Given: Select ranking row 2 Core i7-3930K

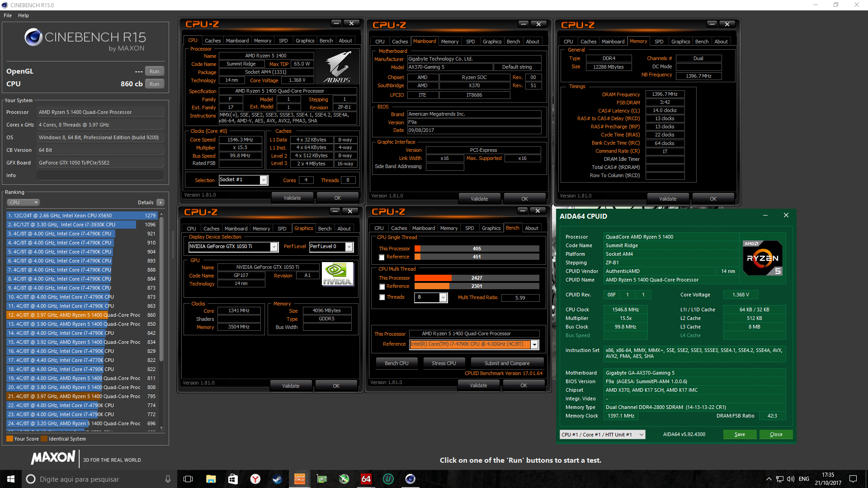Looking at the screenshot, I should click(81, 225).
